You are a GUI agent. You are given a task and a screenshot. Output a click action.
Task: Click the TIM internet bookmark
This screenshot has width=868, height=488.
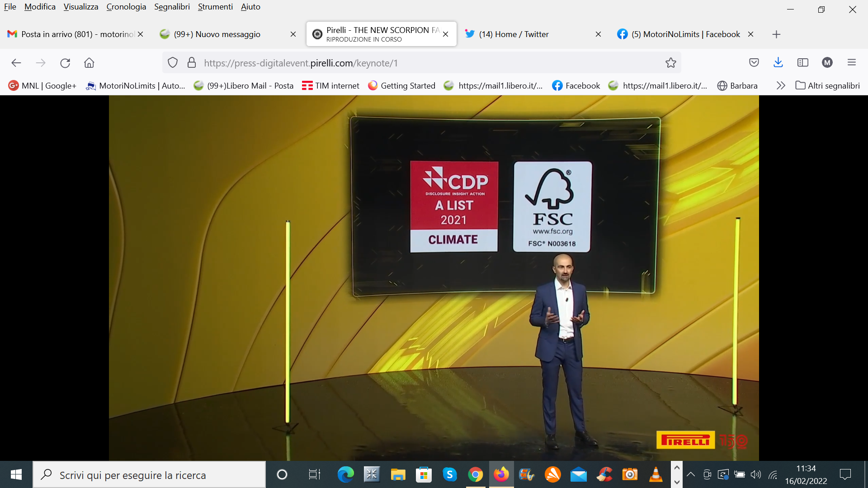coord(330,85)
